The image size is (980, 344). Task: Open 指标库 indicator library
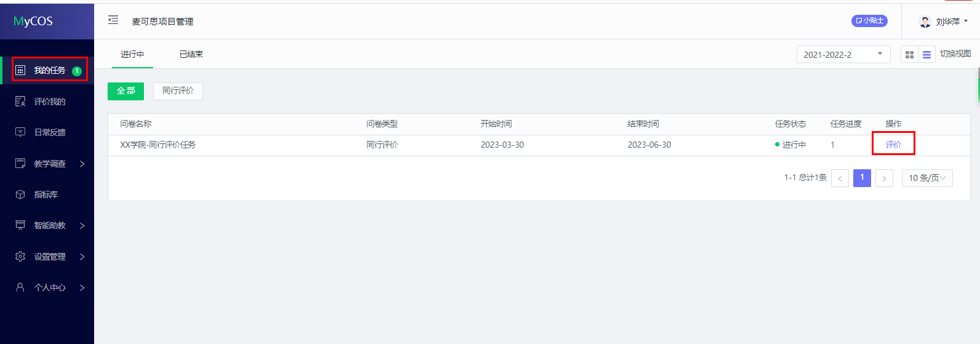(46, 194)
